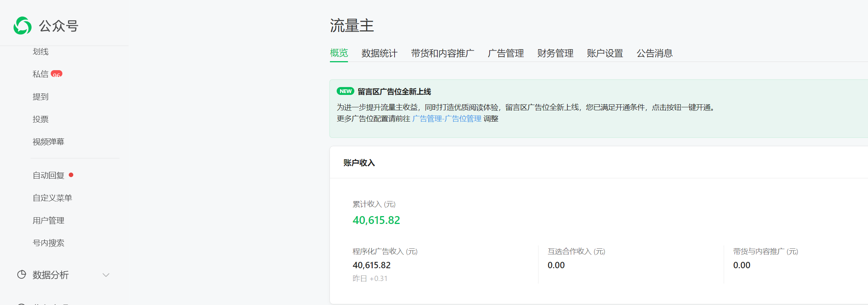Click the red 96 badge beside 私信
The image size is (868, 305).
tap(56, 74)
